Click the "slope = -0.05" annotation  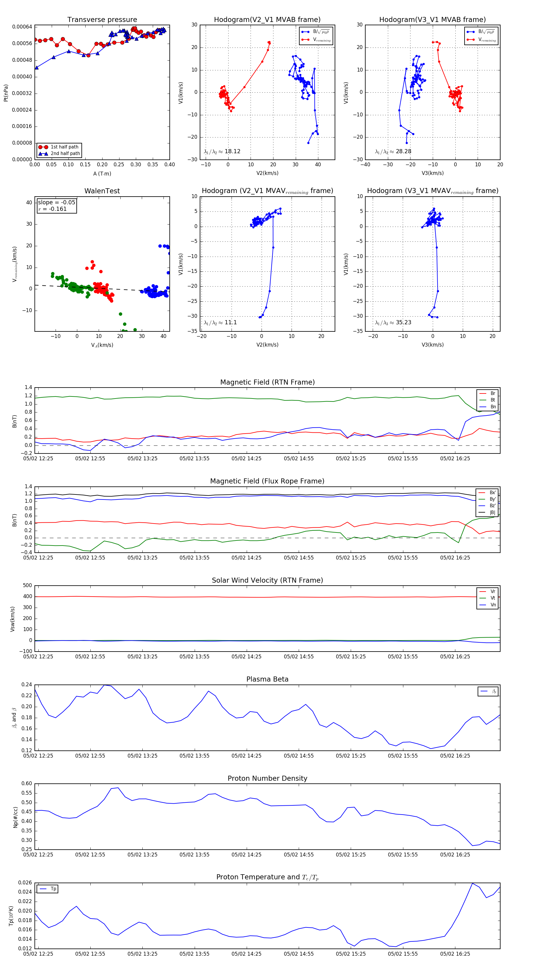click(57, 203)
